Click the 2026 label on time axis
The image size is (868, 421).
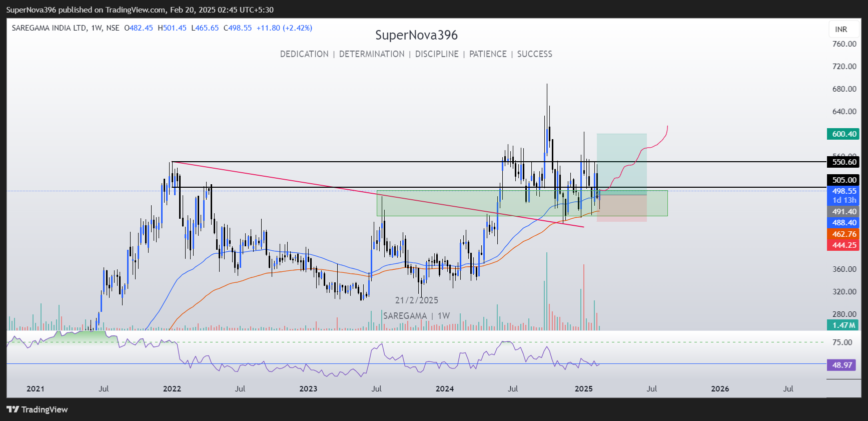pyautogui.click(x=720, y=388)
